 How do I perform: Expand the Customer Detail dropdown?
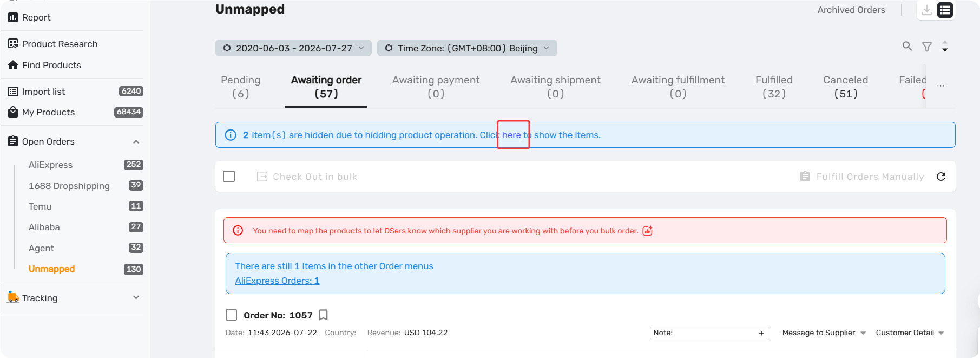[x=910, y=333]
